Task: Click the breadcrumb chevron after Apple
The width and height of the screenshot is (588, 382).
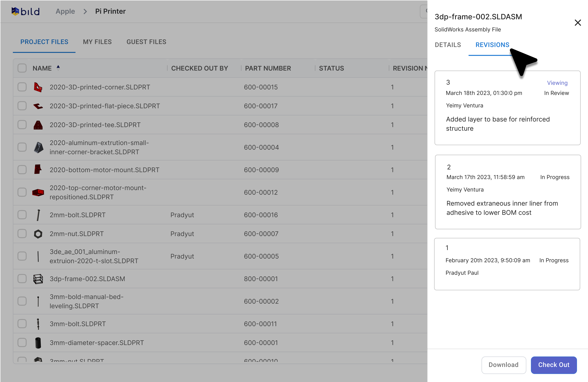Action: click(x=85, y=11)
